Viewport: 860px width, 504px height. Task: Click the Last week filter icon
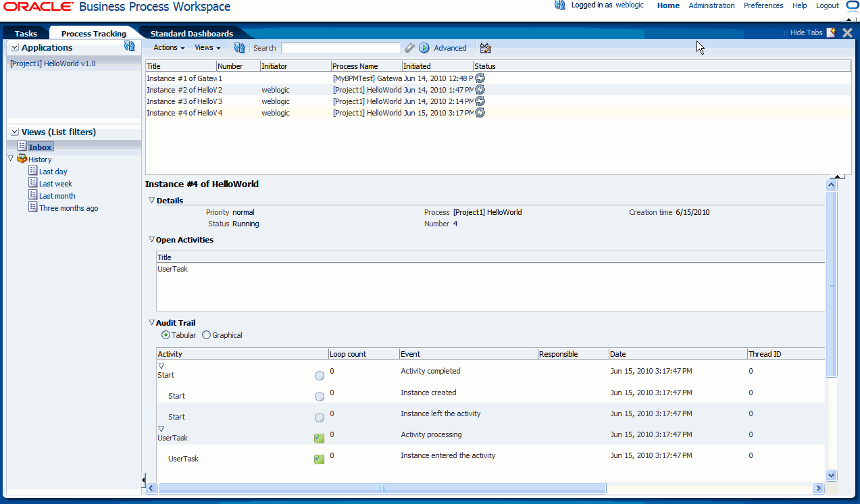tap(33, 183)
